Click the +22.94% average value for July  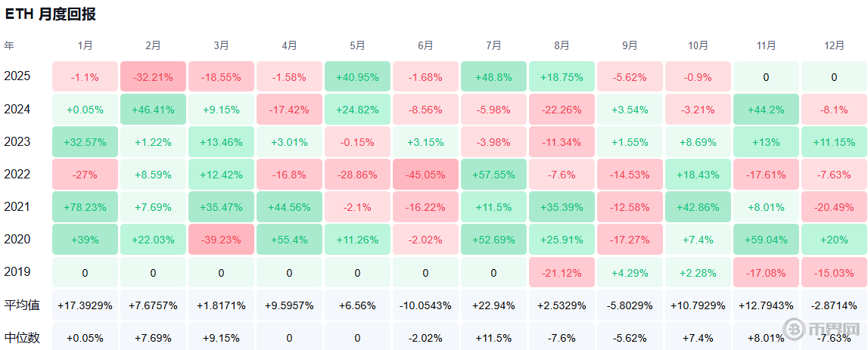click(493, 305)
